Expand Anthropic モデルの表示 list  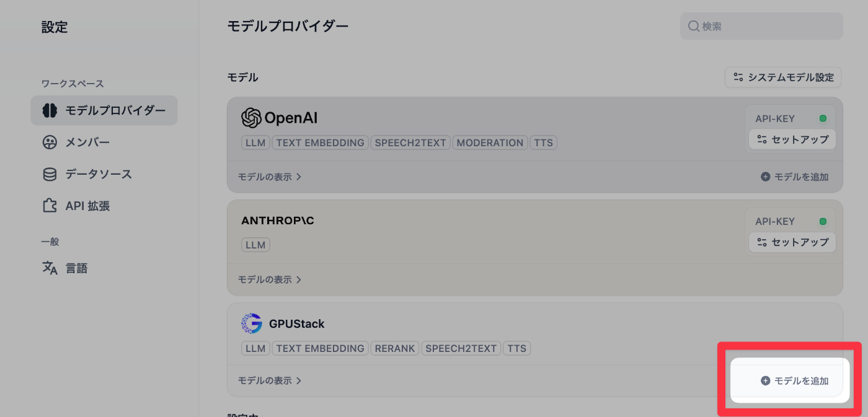coord(270,279)
